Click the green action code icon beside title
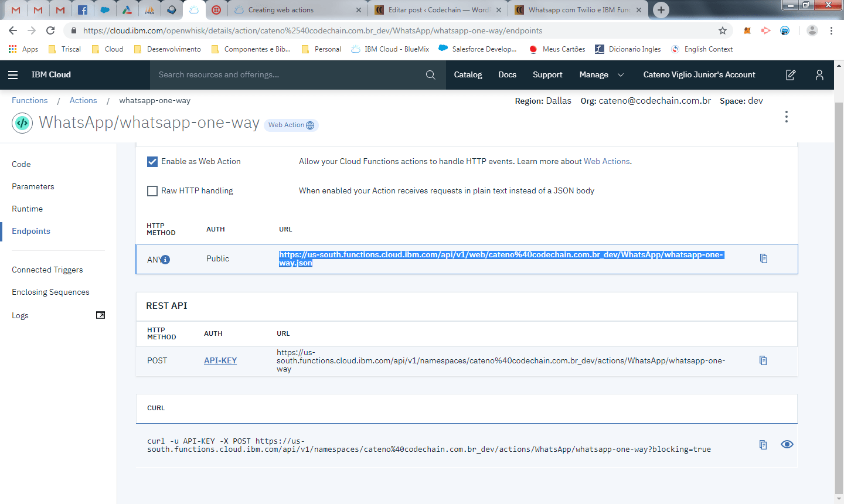This screenshot has height=504, width=844. click(22, 123)
